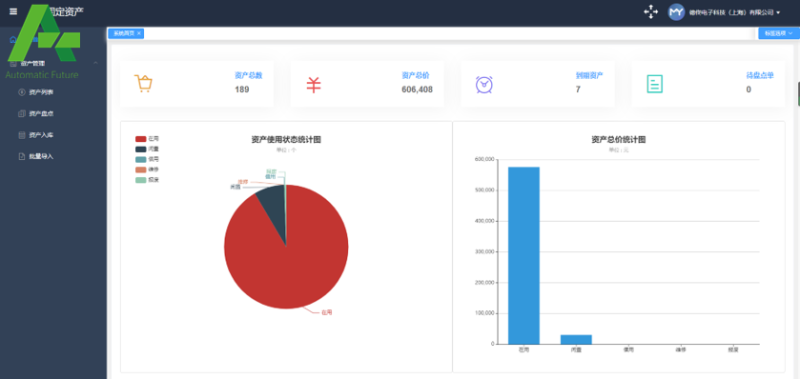Toggle the hamburger sidebar menu icon
This screenshot has height=379, width=800.
pos(13,11)
